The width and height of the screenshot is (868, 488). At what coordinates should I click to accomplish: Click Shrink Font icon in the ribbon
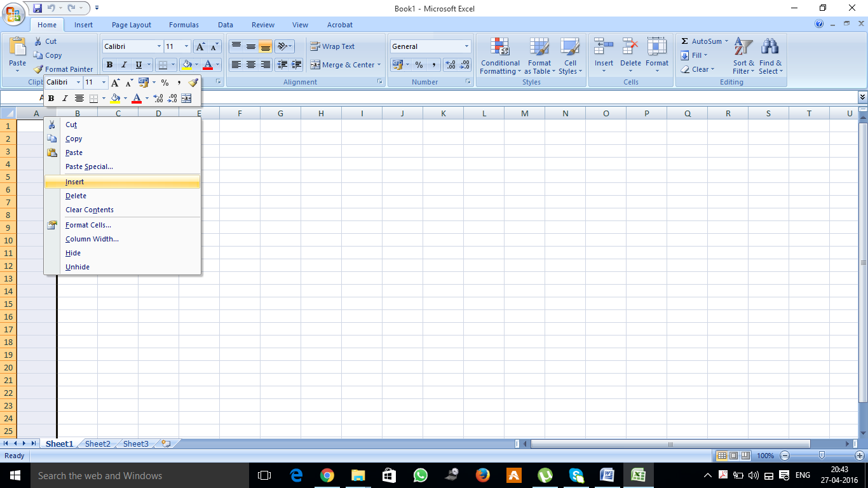(214, 46)
